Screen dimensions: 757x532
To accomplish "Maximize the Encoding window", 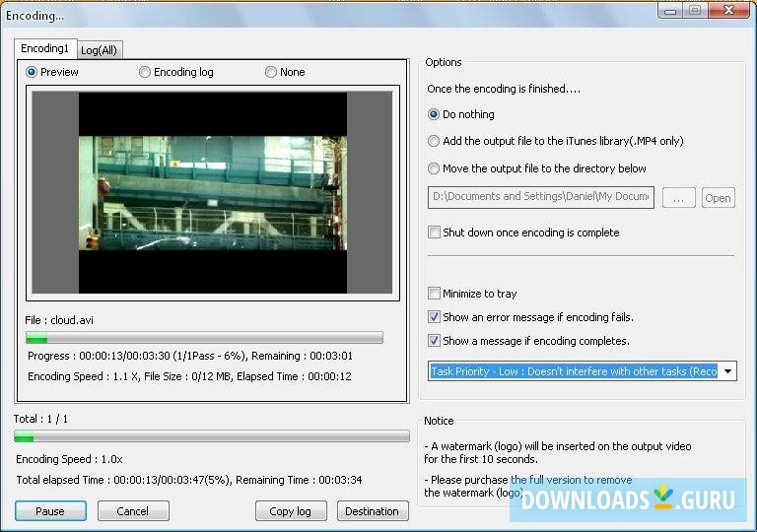I will click(695, 10).
